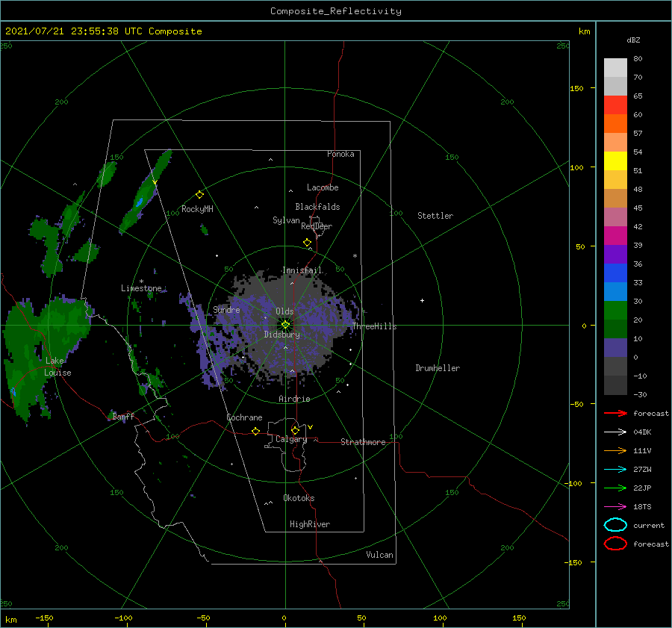This screenshot has width=672, height=628.
Task: Click the green 22JP arrow icon
Action: (x=615, y=488)
